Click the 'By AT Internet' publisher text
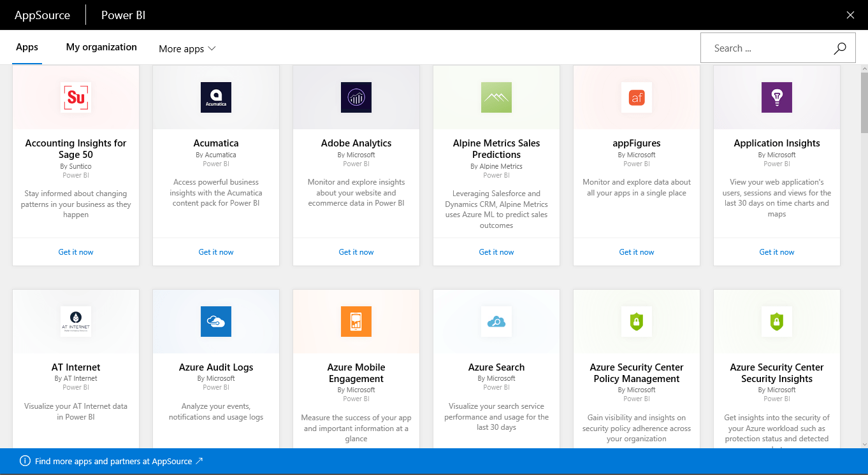 (x=76, y=378)
